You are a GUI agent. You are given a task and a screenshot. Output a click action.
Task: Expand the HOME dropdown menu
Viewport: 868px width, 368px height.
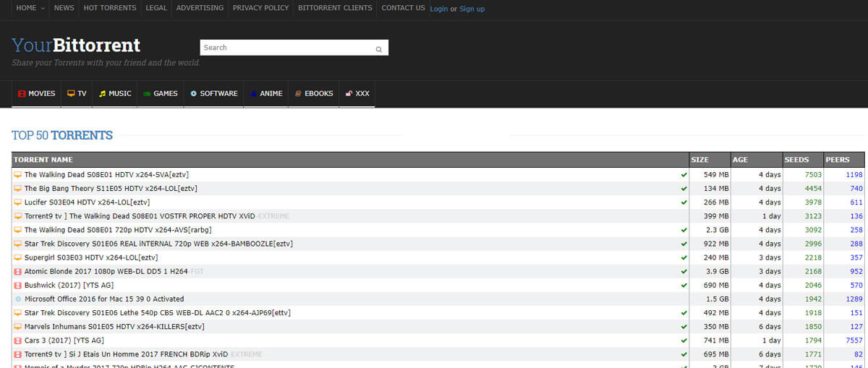(x=30, y=8)
